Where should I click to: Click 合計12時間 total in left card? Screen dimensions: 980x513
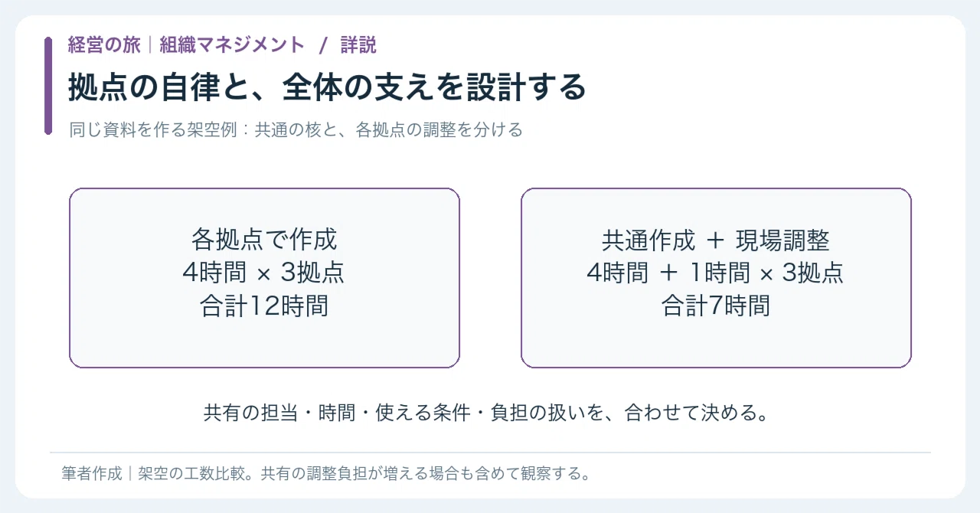[264, 306]
